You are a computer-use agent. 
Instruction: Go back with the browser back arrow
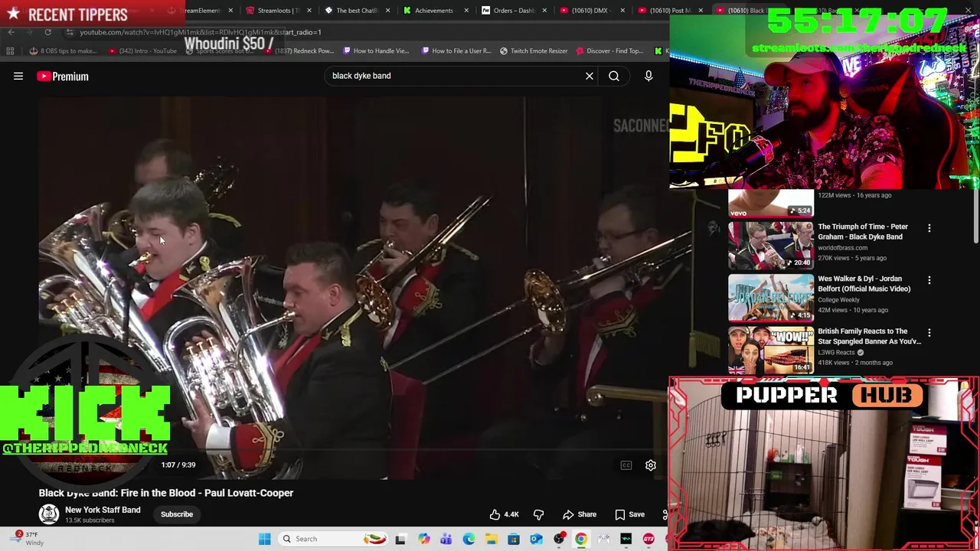coord(11,32)
